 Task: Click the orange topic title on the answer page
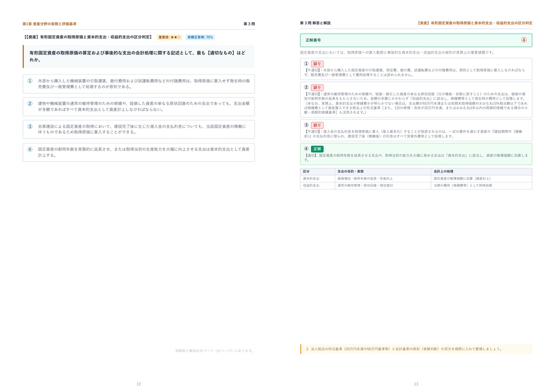[x=475, y=23]
